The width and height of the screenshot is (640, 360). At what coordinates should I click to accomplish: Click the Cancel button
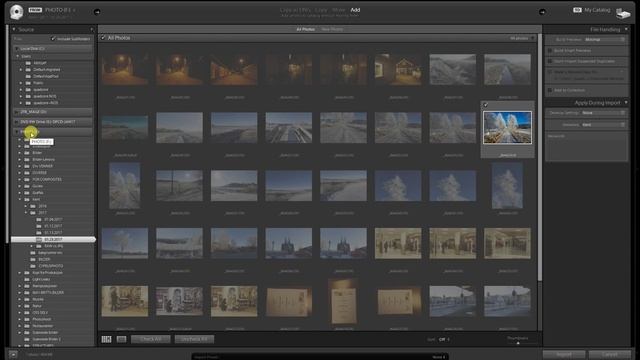(x=609, y=354)
